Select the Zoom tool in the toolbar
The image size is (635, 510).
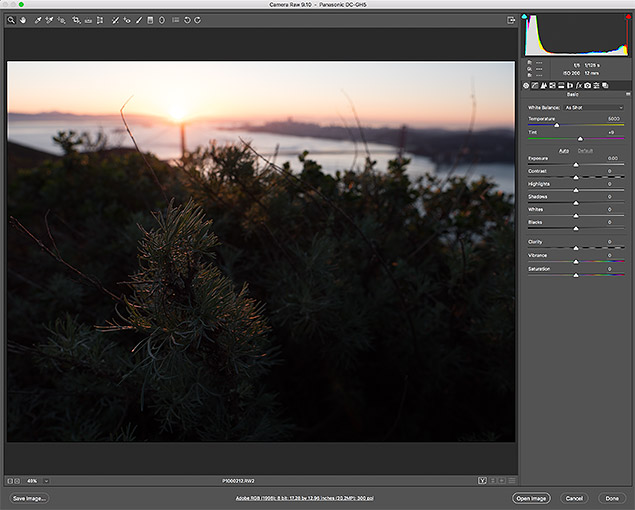point(10,19)
